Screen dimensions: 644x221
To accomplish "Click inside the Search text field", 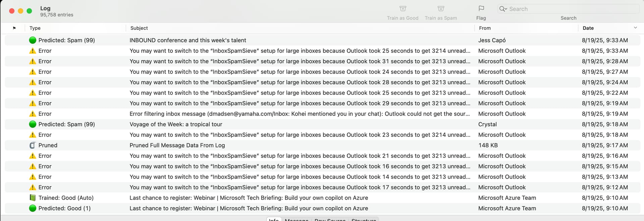I will point(570,9).
